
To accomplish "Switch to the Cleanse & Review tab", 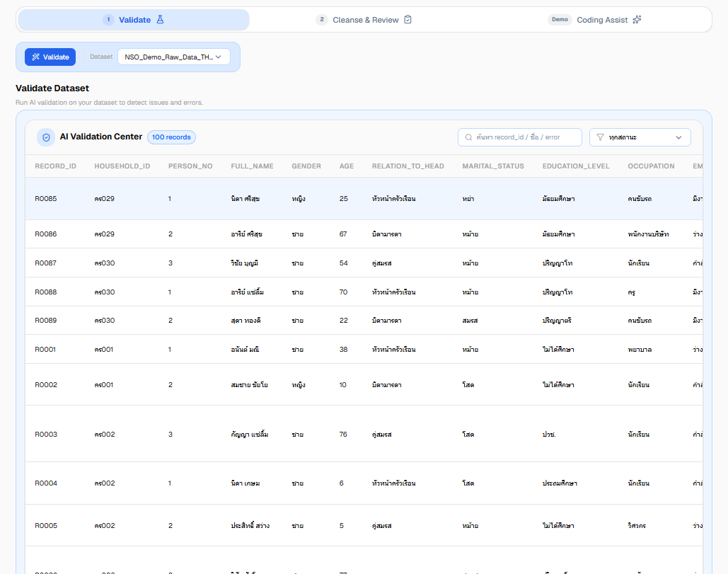I will 364,20.
